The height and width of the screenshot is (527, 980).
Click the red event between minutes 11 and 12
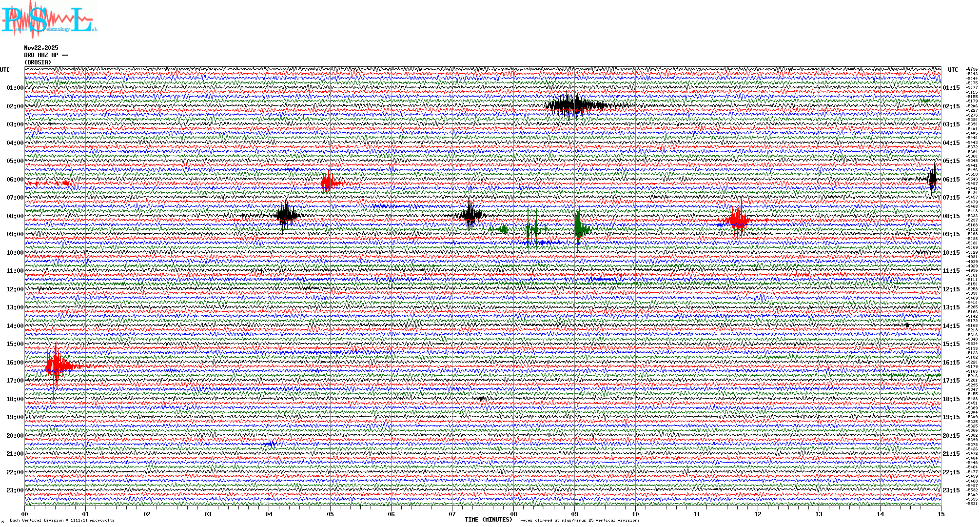[739, 220]
